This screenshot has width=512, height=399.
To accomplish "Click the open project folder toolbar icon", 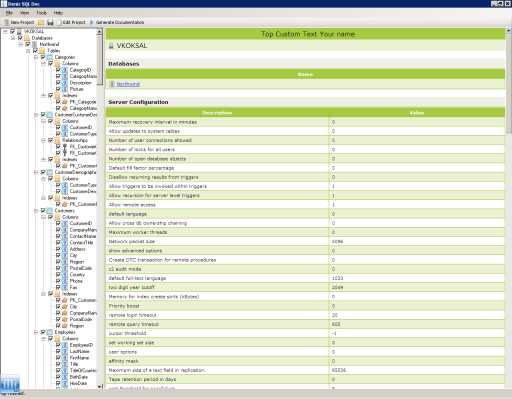I will (x=41, y=22).
